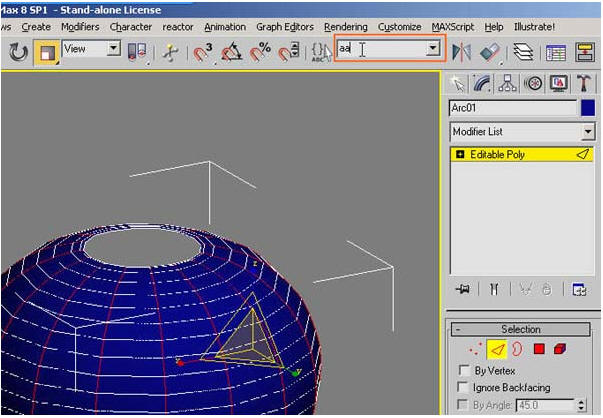The image size is (603, 418).
Task: Select Border sub-object level icon
Action: point(518,349)
